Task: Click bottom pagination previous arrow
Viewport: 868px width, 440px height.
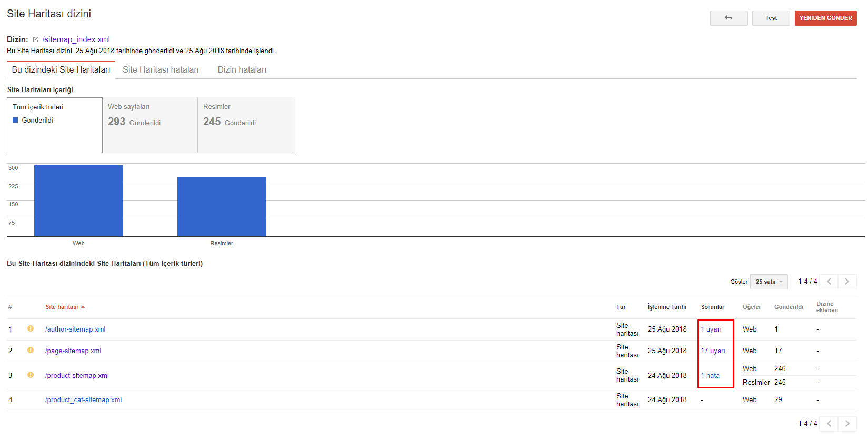Action: [829, 423]
